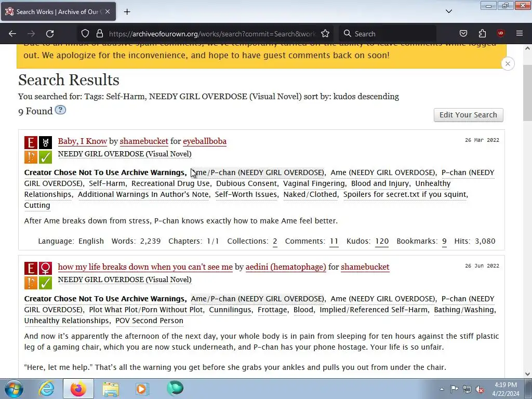Select Dubious Consent tag
Viewport: 532px width, 399px height.
point(247,183)
